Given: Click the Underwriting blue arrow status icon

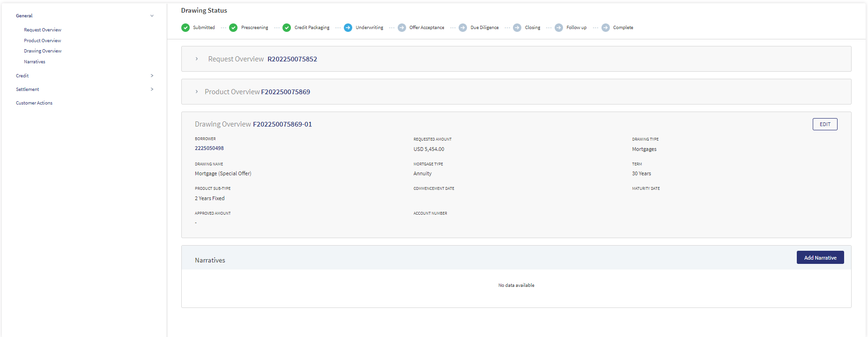Looking at the screenshot, I should tap(348, 28).
